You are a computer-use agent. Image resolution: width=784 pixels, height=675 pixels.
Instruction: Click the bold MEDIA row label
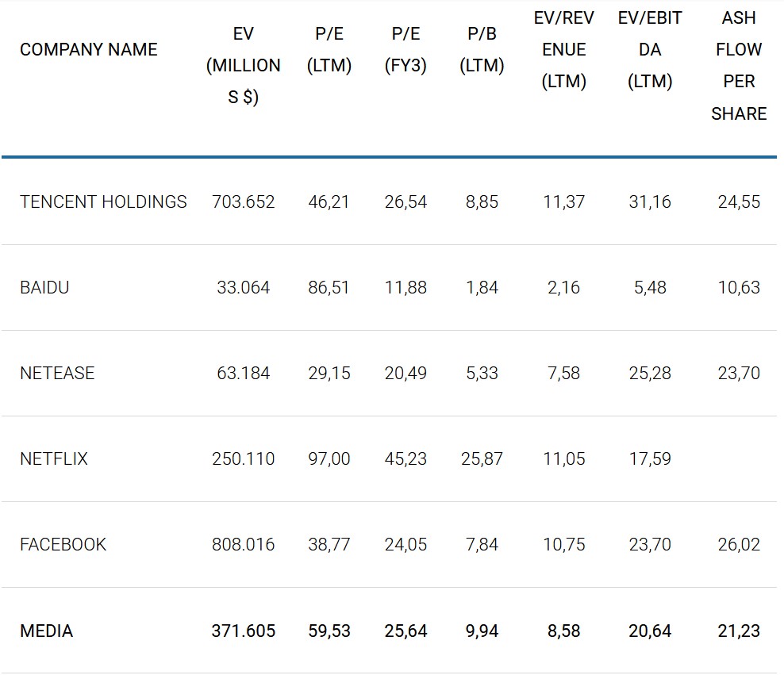(x=46, y=631)
